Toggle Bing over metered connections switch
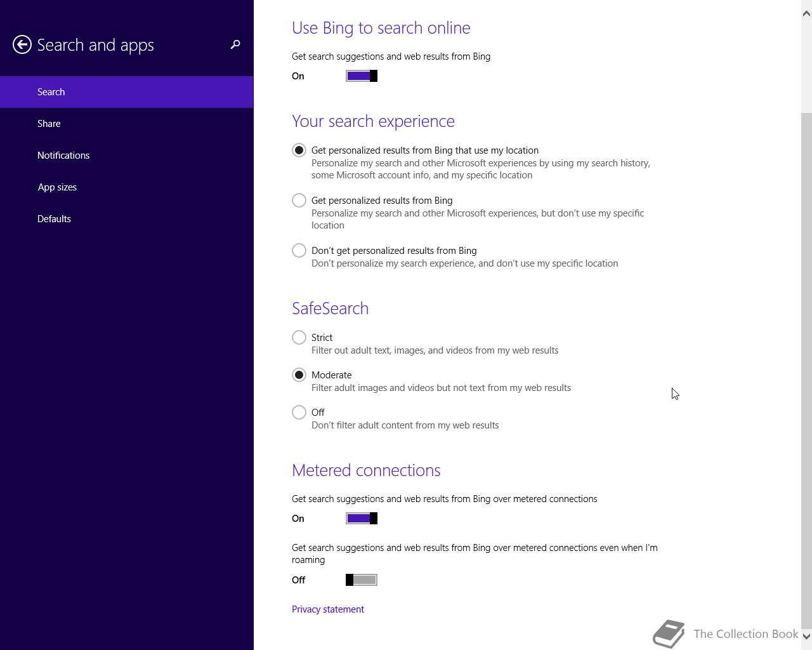The image size is (812, 650). click(362, 519)
